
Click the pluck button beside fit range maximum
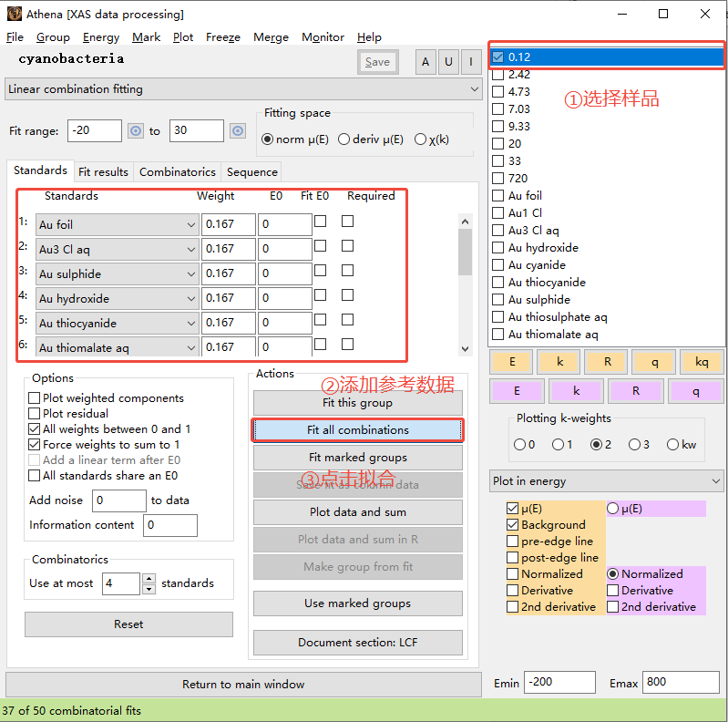pyautogui.click(x=238, y=131)
